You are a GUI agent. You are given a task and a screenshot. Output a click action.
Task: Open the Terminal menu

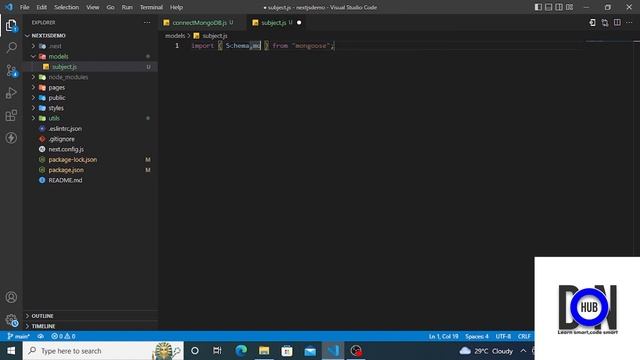click(151, 7)
